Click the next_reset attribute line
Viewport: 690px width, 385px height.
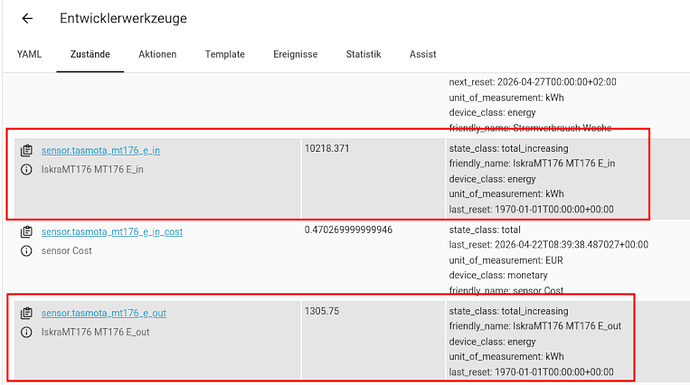tap(532, 82)
